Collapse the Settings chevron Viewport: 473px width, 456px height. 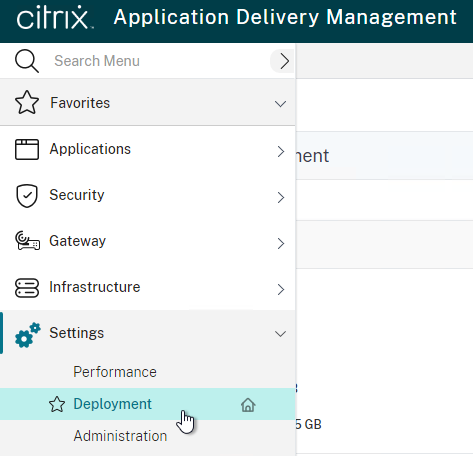280,334
